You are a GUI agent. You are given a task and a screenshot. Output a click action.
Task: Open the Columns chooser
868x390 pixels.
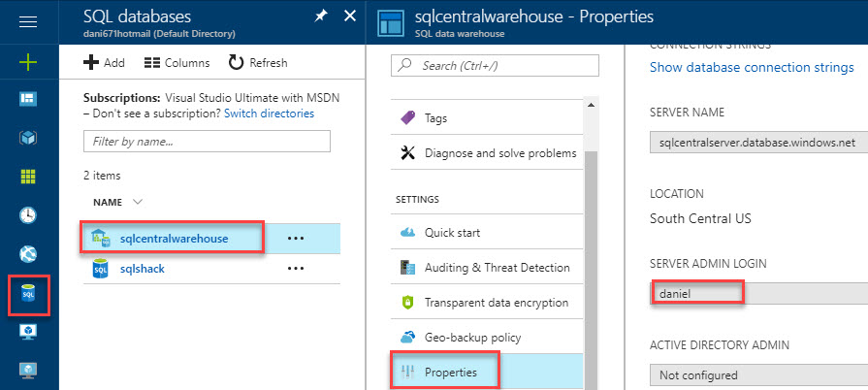[176, 63]
